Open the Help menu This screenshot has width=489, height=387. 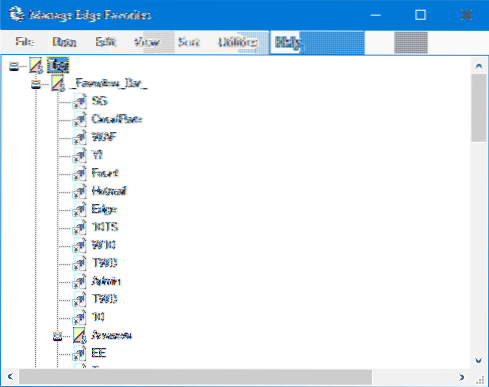pos(288,42)
